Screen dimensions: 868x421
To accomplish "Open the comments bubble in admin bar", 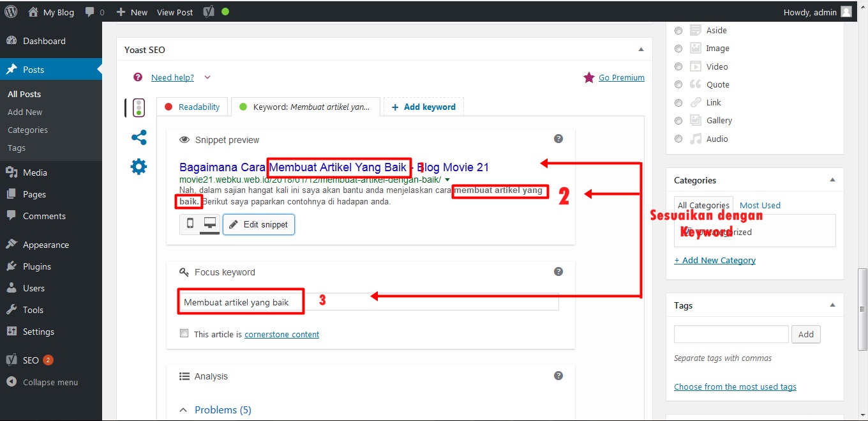I will point(94,12).
